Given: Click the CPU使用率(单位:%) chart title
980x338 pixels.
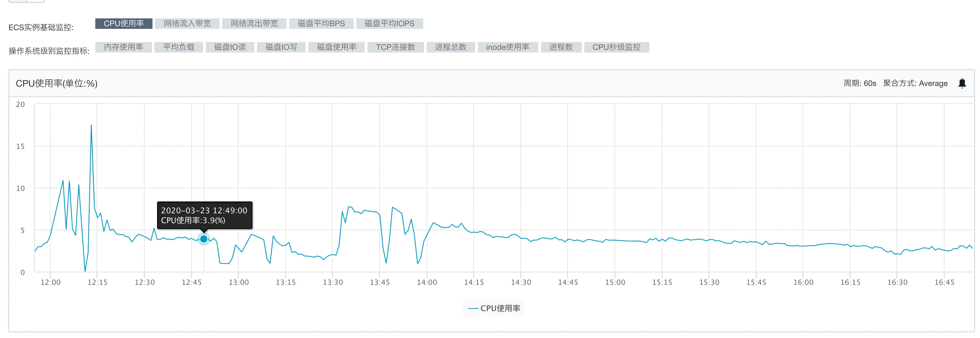Looking at the screenshot, I should coord(56,84).
